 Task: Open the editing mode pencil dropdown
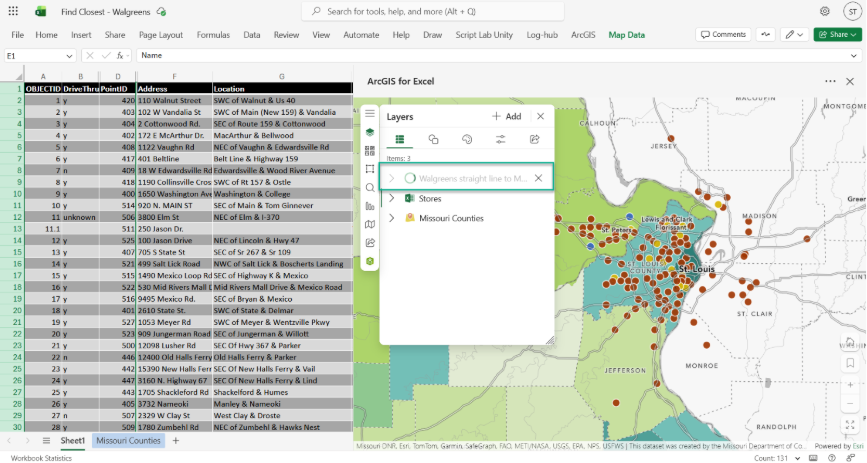tap(794, 34)
